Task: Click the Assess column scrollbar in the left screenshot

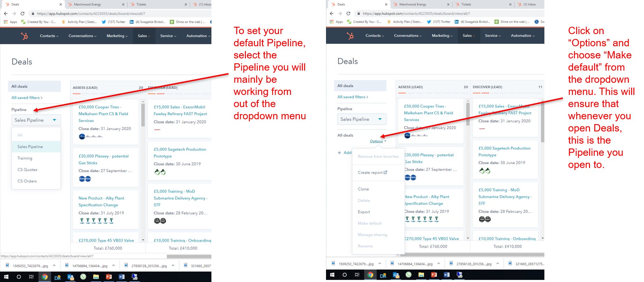Action: click(143, 115)
